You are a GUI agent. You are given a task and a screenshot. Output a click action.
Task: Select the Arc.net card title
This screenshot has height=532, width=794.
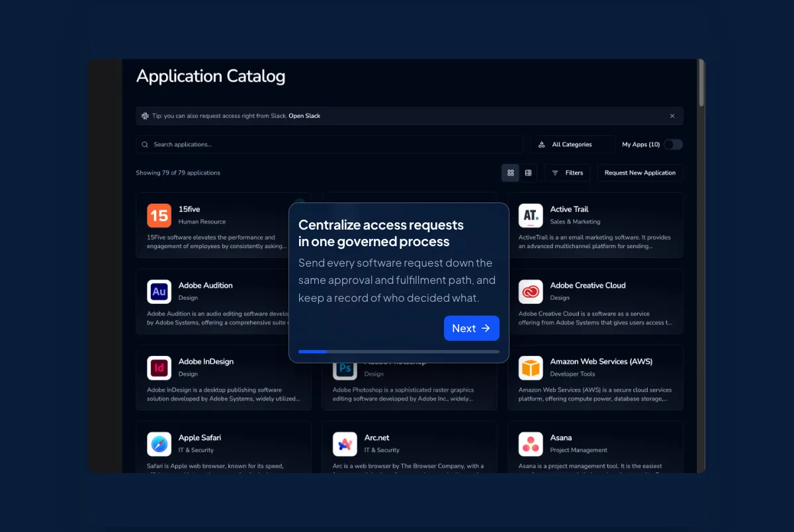(377, 437)
